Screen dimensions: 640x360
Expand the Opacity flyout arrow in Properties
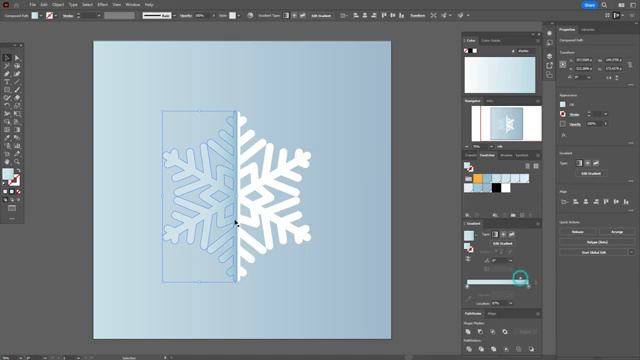click(605, 124)
